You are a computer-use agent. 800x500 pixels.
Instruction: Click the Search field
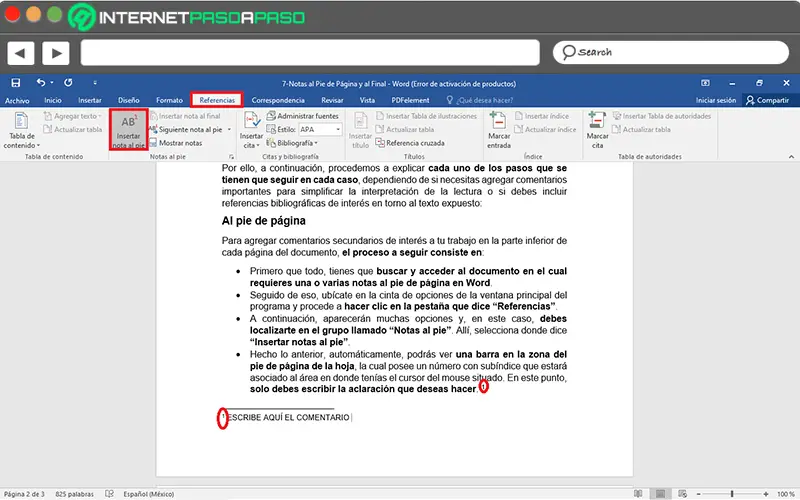pyautogui.click(x=670, y=52)
